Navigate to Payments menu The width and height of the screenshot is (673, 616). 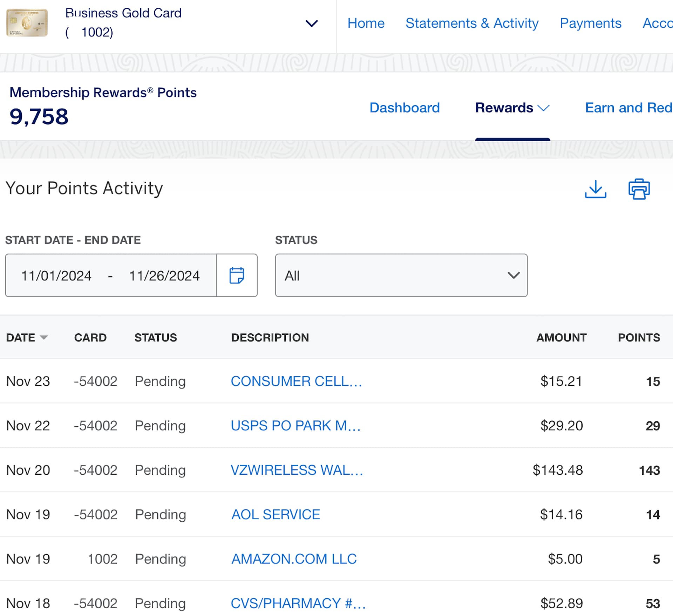[x=590, y=23]
